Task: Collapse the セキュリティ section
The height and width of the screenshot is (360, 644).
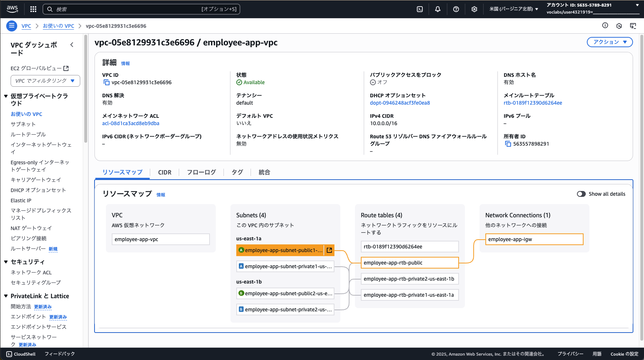Action: pos(6,262)
